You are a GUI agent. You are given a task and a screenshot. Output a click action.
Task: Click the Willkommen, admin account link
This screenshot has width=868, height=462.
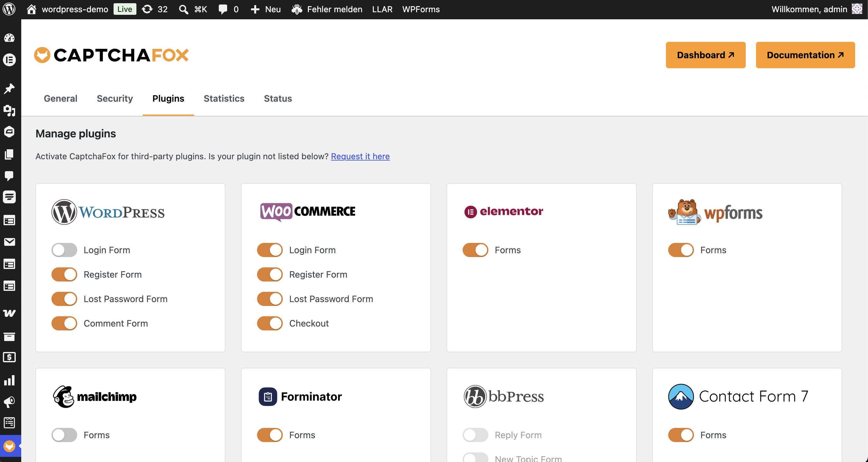coord(809,9)
